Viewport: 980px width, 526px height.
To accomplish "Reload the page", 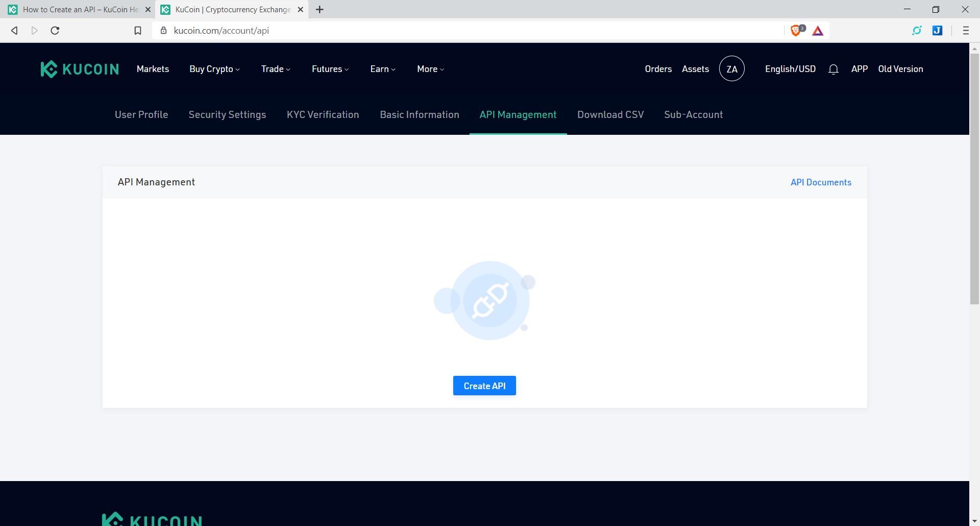I will tap(55, 31).
